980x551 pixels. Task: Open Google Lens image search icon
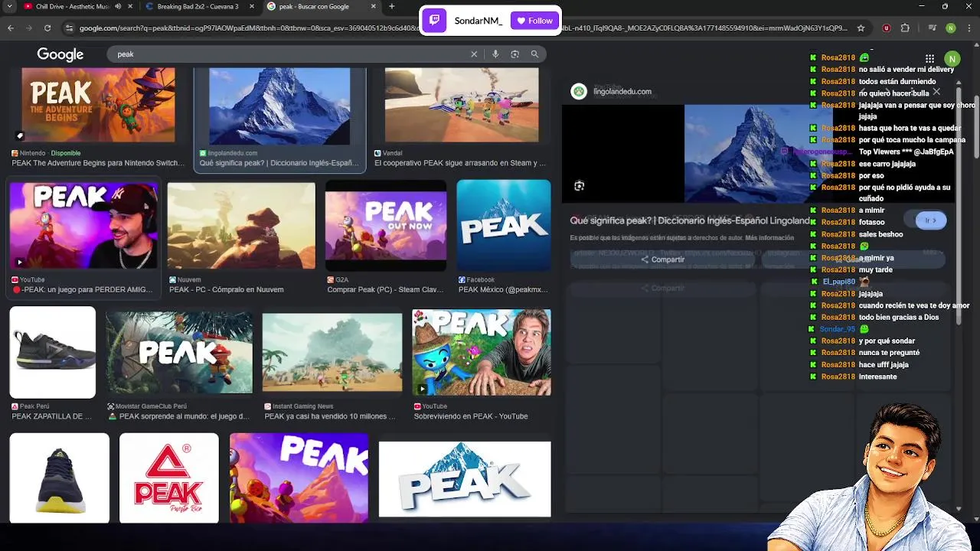coord(514,54)
